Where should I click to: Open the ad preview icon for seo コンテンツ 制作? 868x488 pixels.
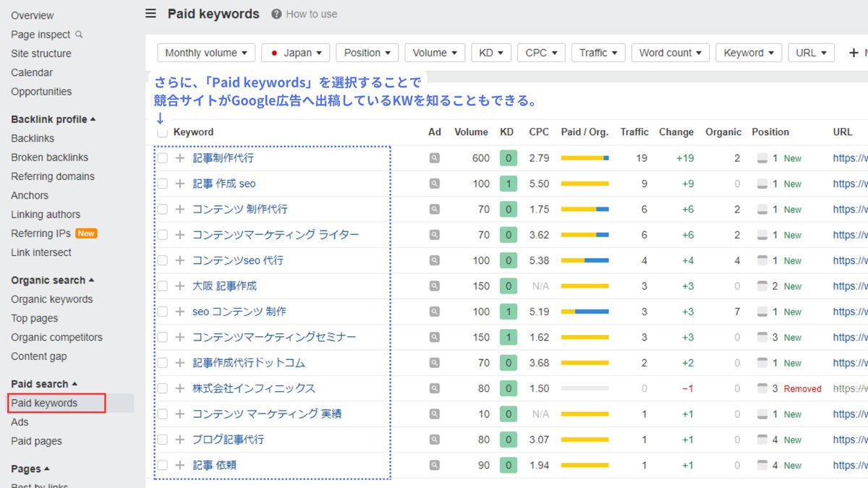pos(434,312)
